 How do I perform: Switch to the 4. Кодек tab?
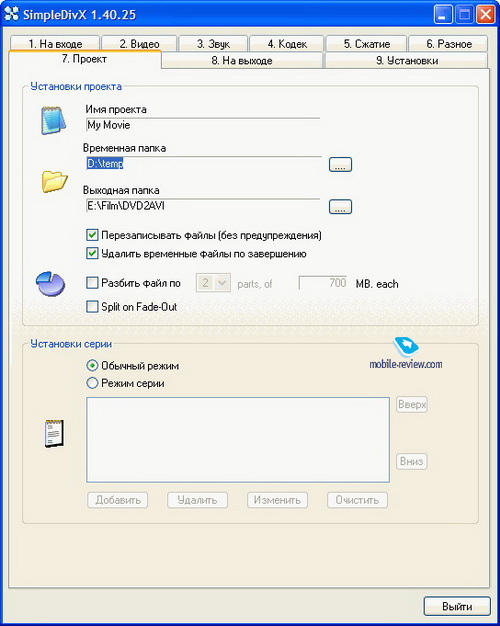click(x=287, y=44)
